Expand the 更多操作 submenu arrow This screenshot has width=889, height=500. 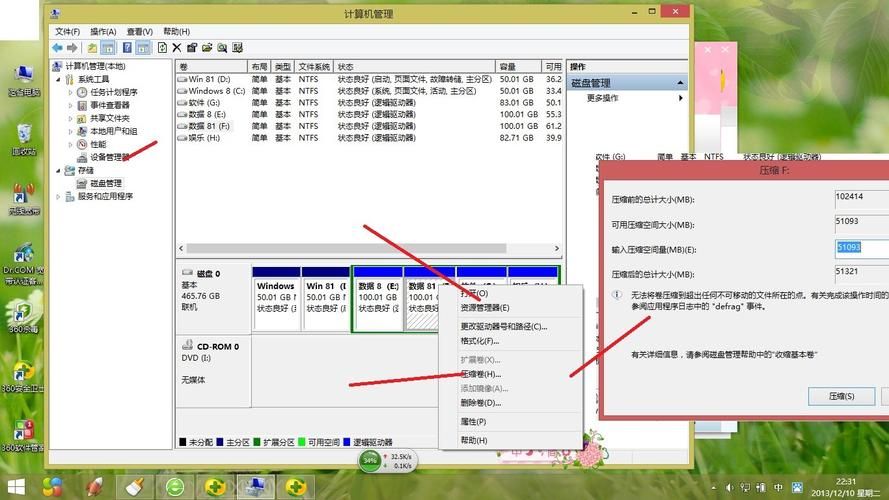pyautogui.click(x=680, y=98)
